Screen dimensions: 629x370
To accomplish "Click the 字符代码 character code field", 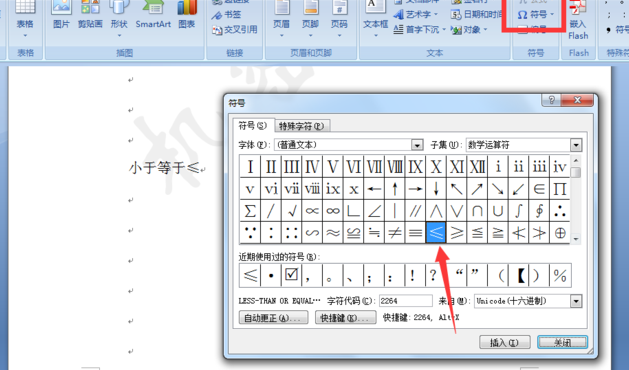I will click(406, 301).
